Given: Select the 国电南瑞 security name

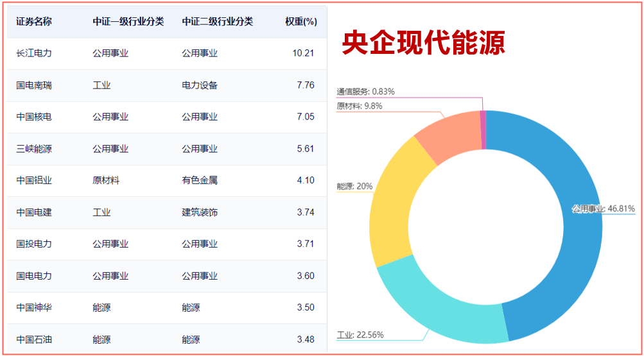Looking at the screenshot, I should pyautogui.click(x=34, y=85).
